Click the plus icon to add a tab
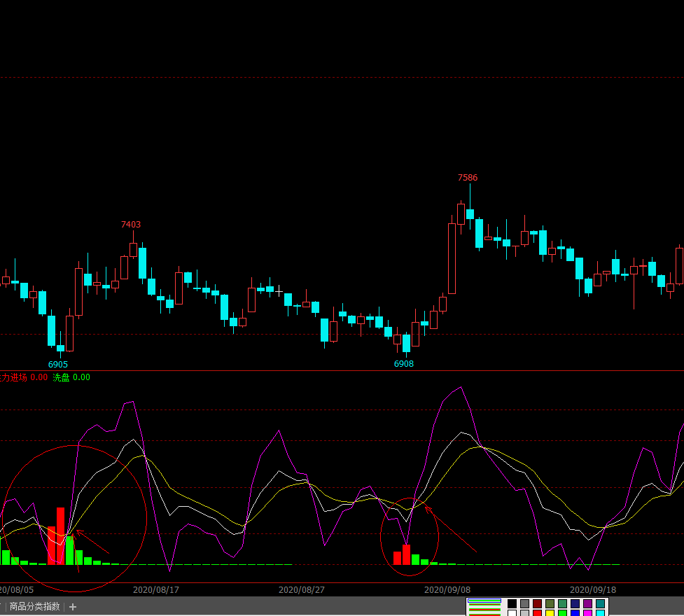The width and height of the screenshot is (684, 616). (x=73, y=607)
